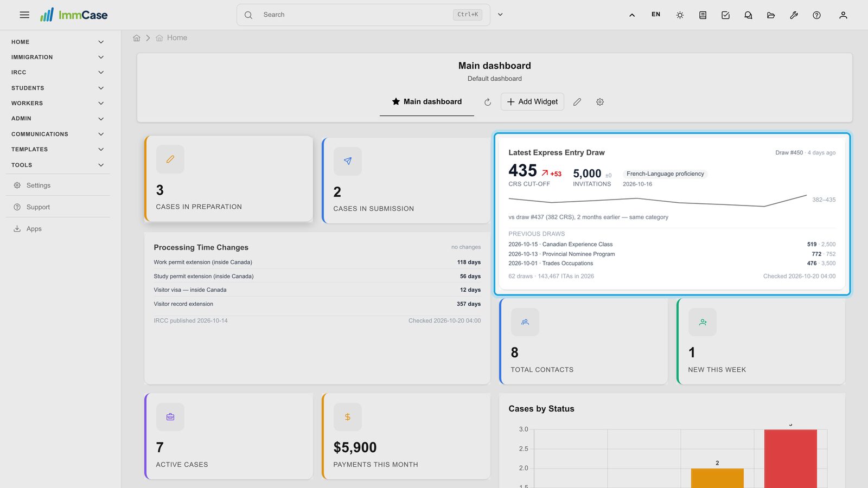
Task: Open the dropdown arrow beside search
Action: click(x=500, y=15)
